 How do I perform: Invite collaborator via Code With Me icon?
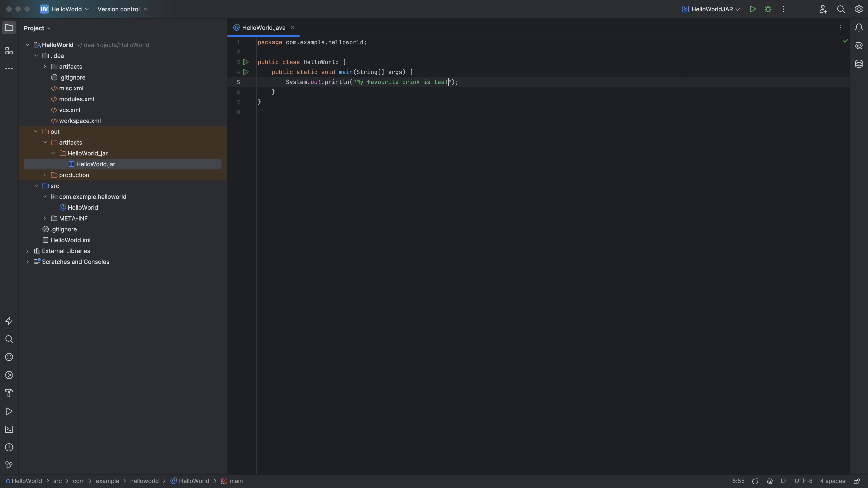(823, 9)
